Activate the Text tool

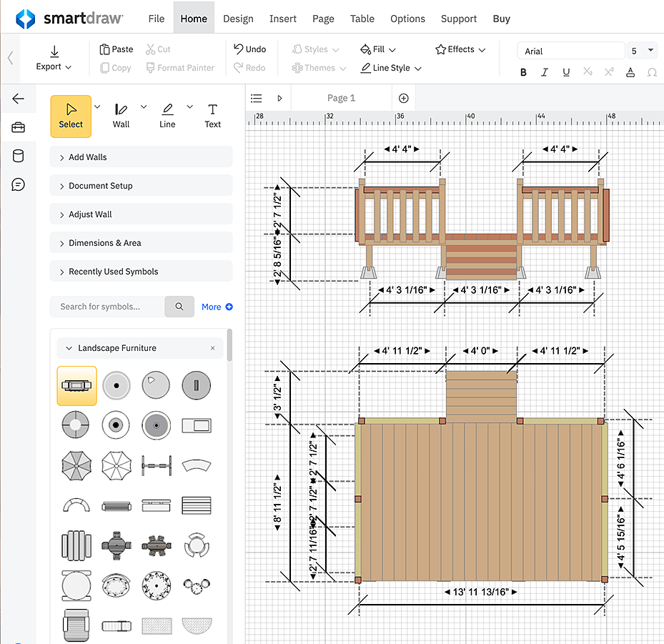[212, 115]
